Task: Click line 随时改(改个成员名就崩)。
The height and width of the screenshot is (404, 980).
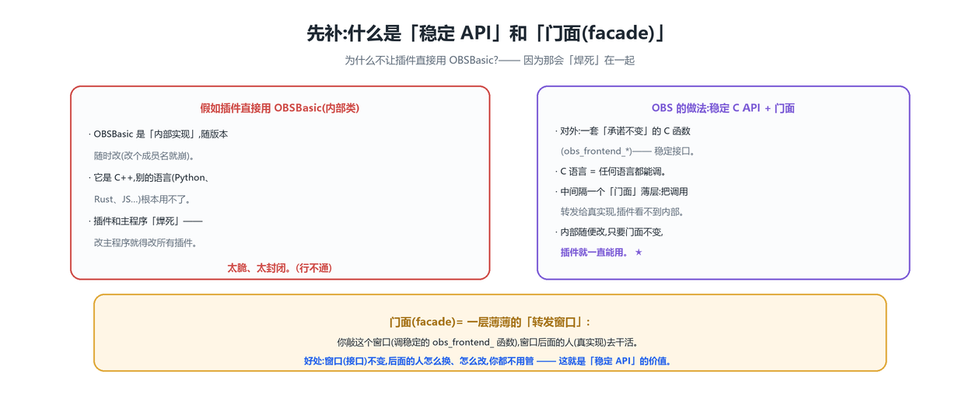Action: [x=145, y=155]
